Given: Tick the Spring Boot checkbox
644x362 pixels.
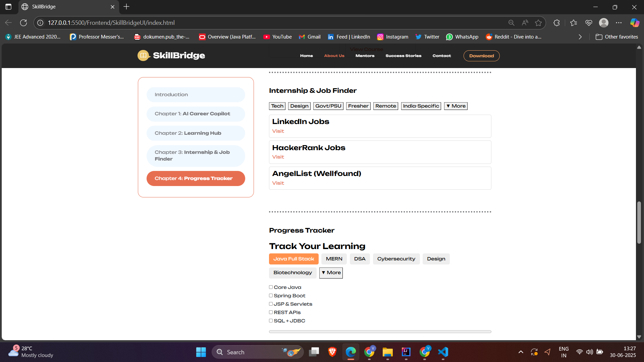Looking at the screenshot, I should 271,296.
